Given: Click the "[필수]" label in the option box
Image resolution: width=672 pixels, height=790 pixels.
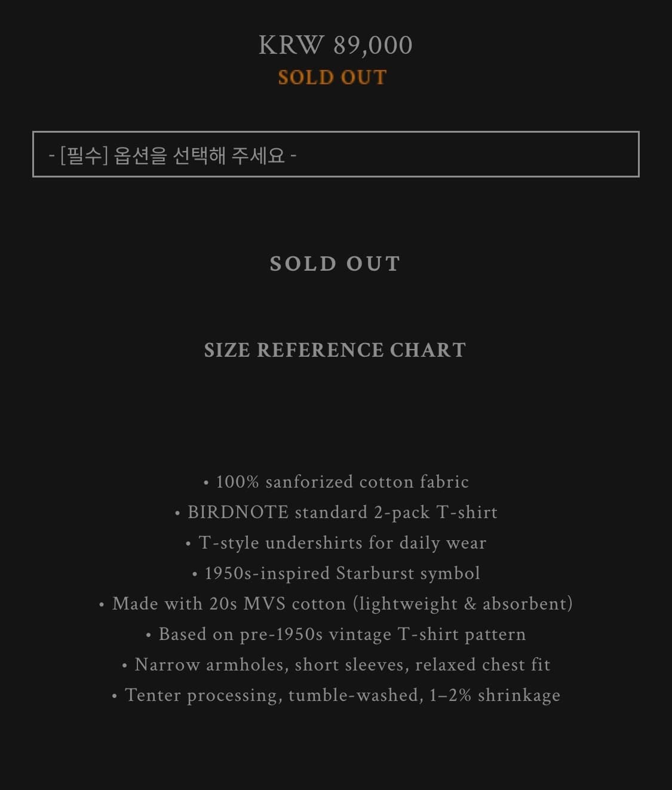Looking at the screenshot, I should pyautogui.click(x=84, y=155).
